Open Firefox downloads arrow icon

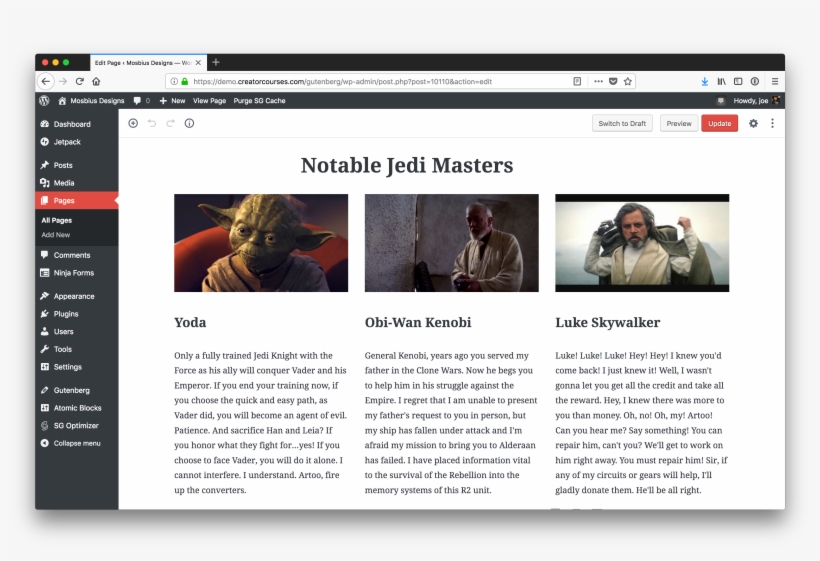(705, 81)
